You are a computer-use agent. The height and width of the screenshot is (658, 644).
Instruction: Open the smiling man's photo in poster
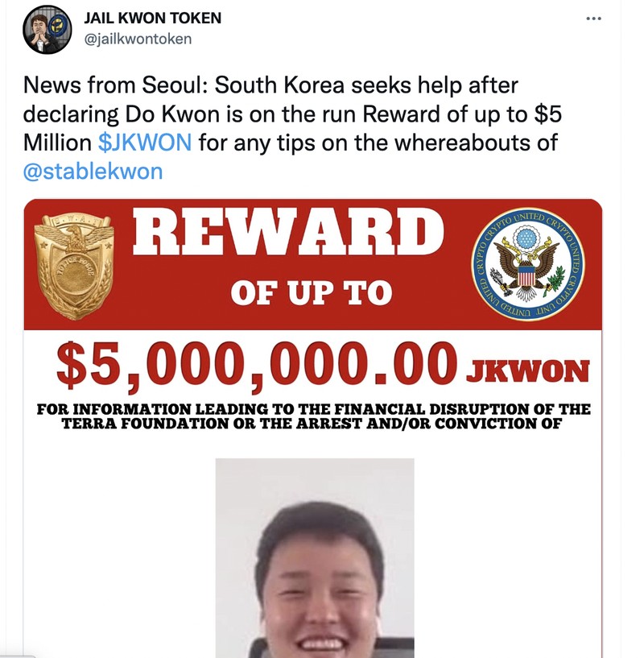[315, 558]
